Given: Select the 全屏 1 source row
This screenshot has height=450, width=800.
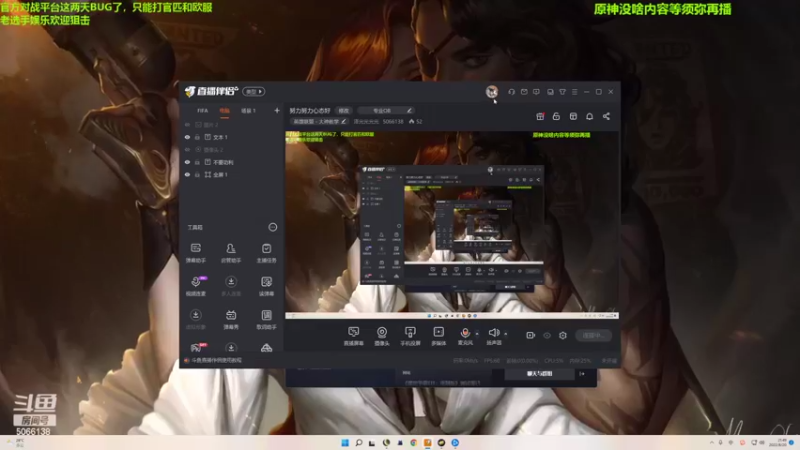Looking at the screenshot, I should coord(232,174).
